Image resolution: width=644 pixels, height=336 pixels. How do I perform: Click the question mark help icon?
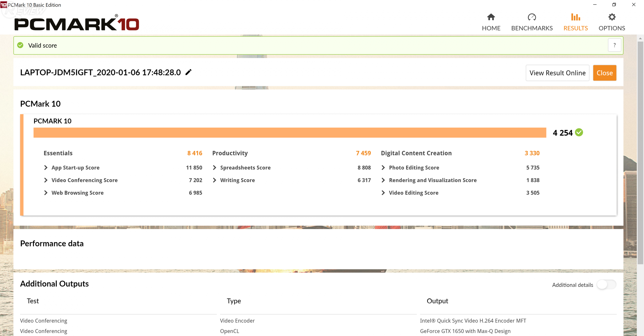(x=614, y=45)
